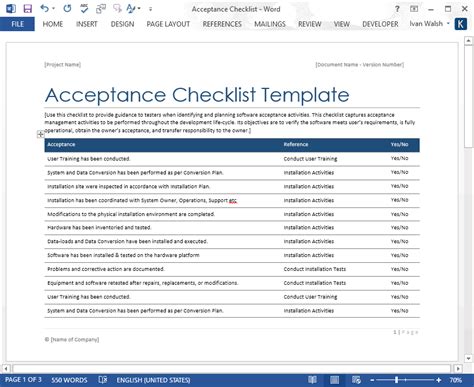474x387 pixels.
Task: Open the Undo history dropdown arrow
Action: pyautogui.click(x=53, y=9)
